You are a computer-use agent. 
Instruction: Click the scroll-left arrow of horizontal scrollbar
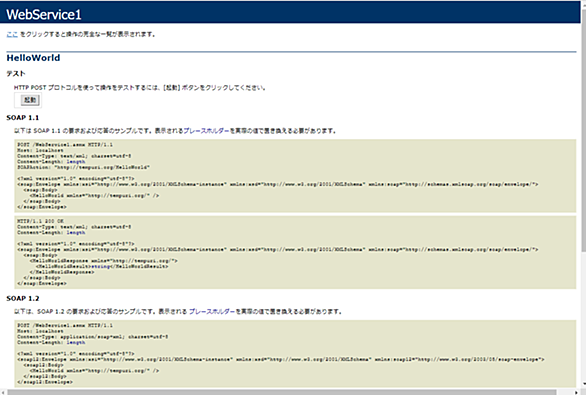3,392
